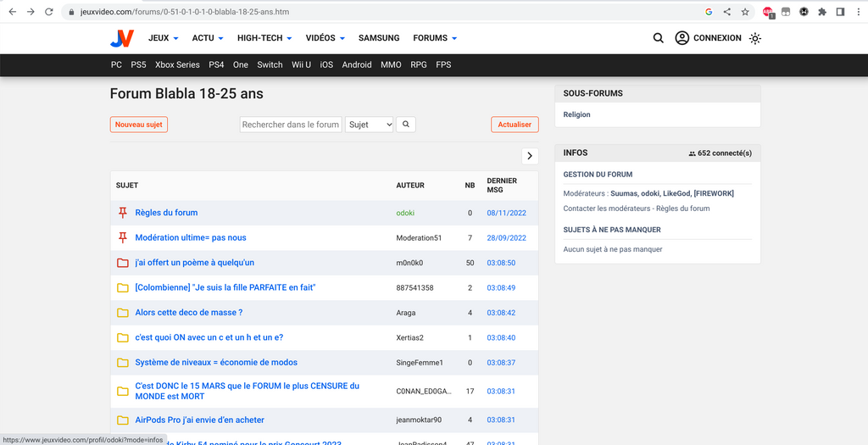Expand the HIGH-TECH dropdown menu
868x445 pixels.
[x=264, y=38]
